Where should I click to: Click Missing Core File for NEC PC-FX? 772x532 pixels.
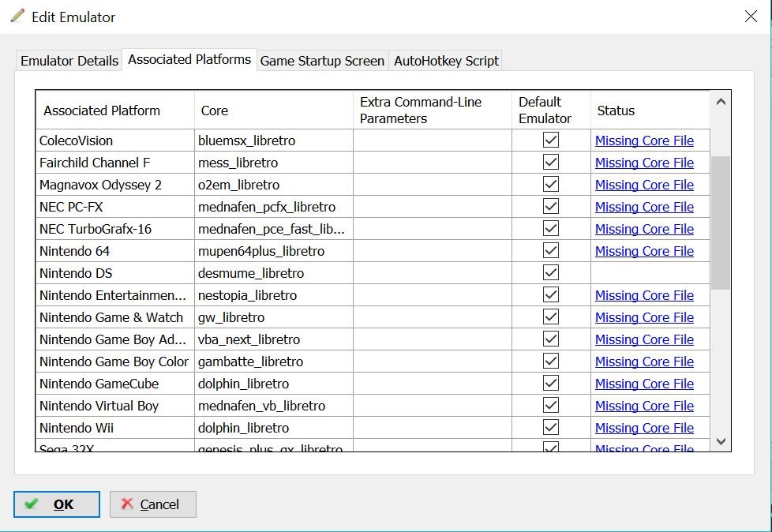644,207
